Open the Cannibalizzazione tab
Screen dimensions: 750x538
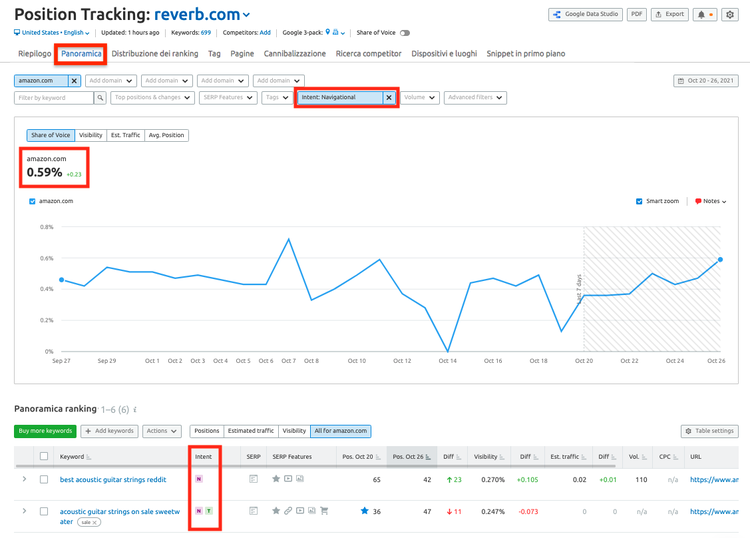tap(295, 54)
